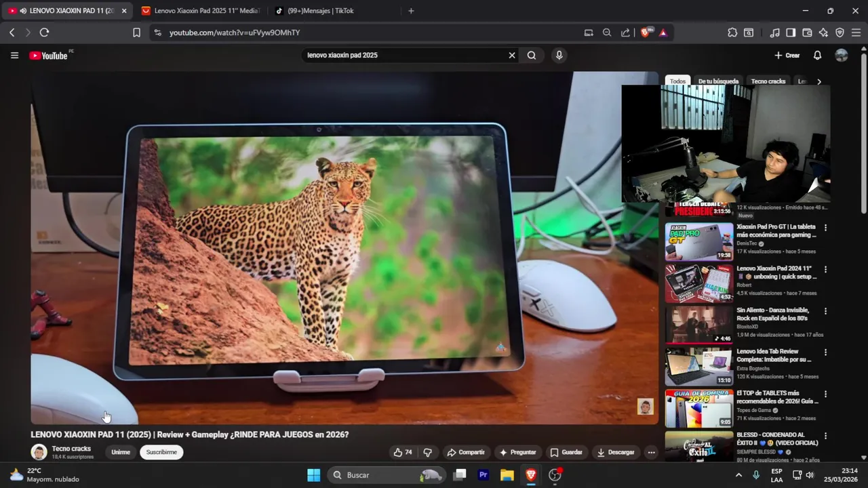The width and height of the screenshot is (868, 488).
Task: Click the YouTube logo home link
Action: pyautogui.click(x=48, y=56)
